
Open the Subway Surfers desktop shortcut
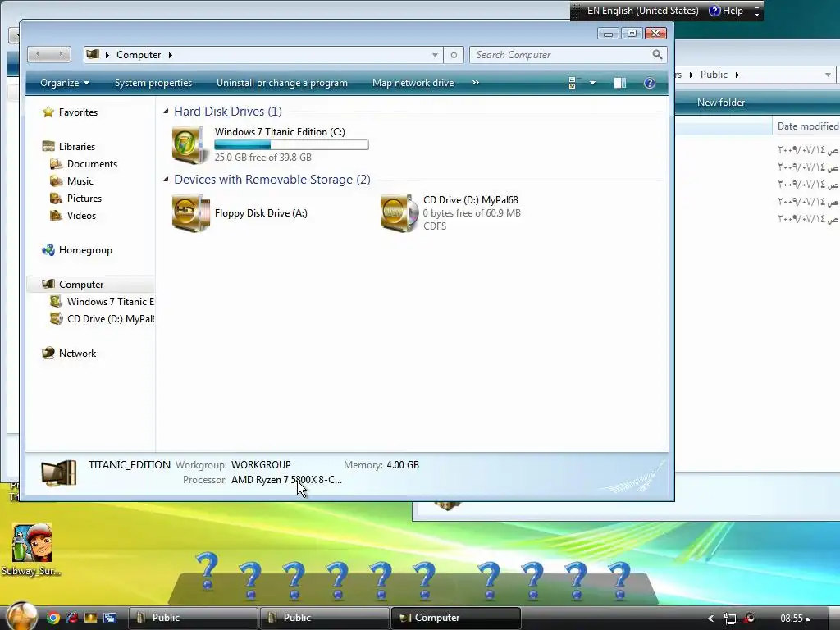tap(32, 550)
